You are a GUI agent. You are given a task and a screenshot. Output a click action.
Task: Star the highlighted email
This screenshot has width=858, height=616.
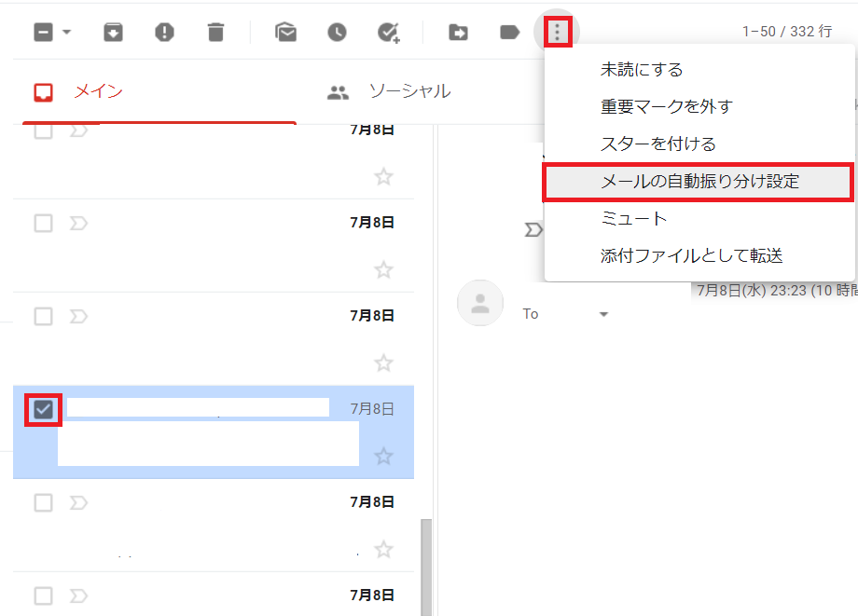point(382,457)
